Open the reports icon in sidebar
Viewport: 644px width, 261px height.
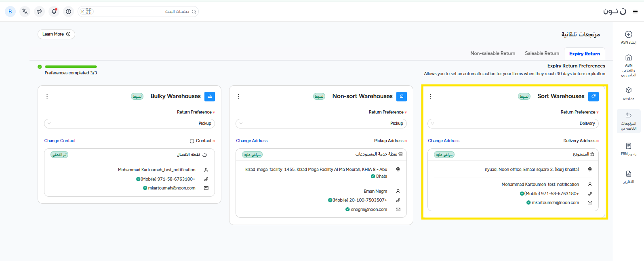click(x=628, y=174)
